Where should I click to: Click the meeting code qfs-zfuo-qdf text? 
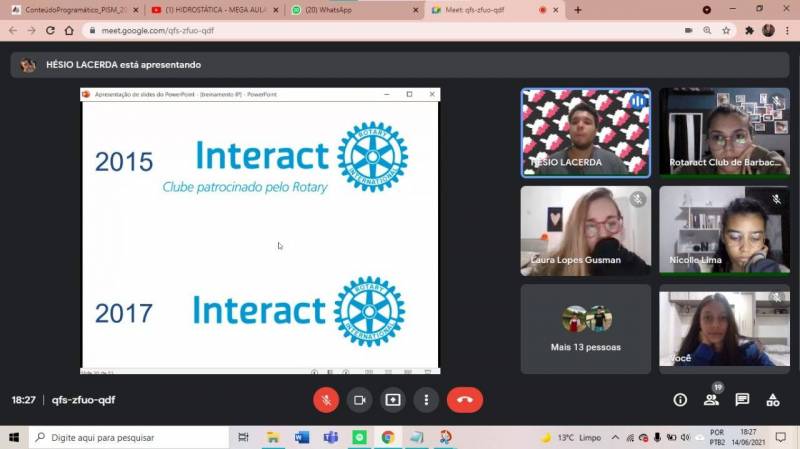[x=83, y=400]
